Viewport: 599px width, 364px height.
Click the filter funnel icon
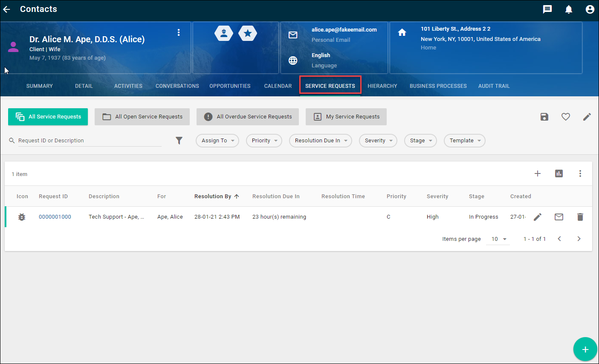click(x=179, y=141)
